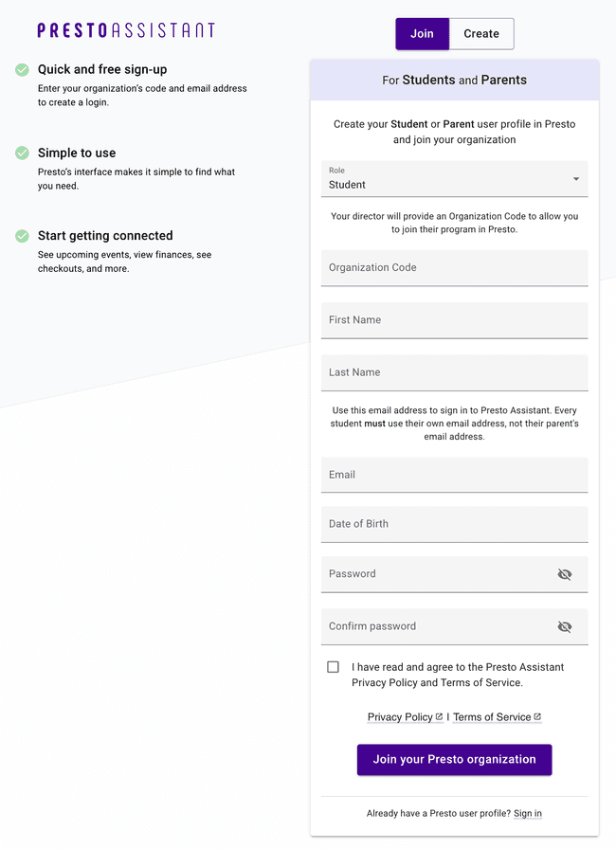Focus the Organization Code field
This screenshot has width=616, height=849.
coord(454,267)
